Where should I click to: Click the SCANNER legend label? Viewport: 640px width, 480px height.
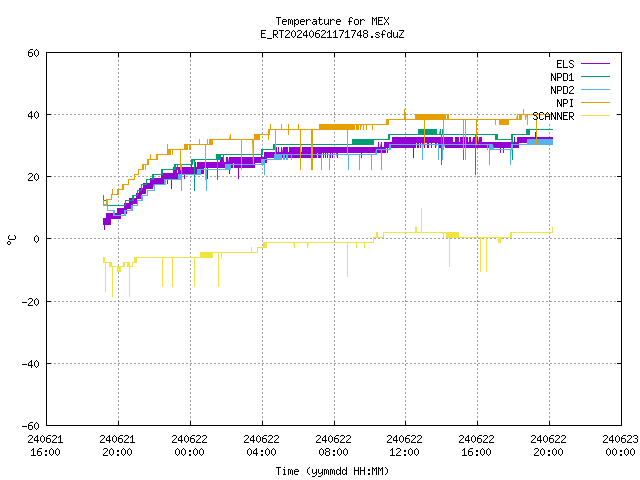click(553, 116)
